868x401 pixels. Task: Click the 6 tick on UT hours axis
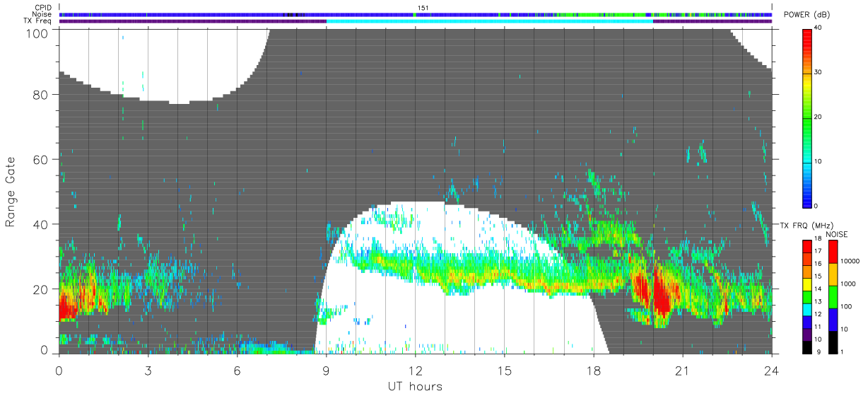pos(237,370)
